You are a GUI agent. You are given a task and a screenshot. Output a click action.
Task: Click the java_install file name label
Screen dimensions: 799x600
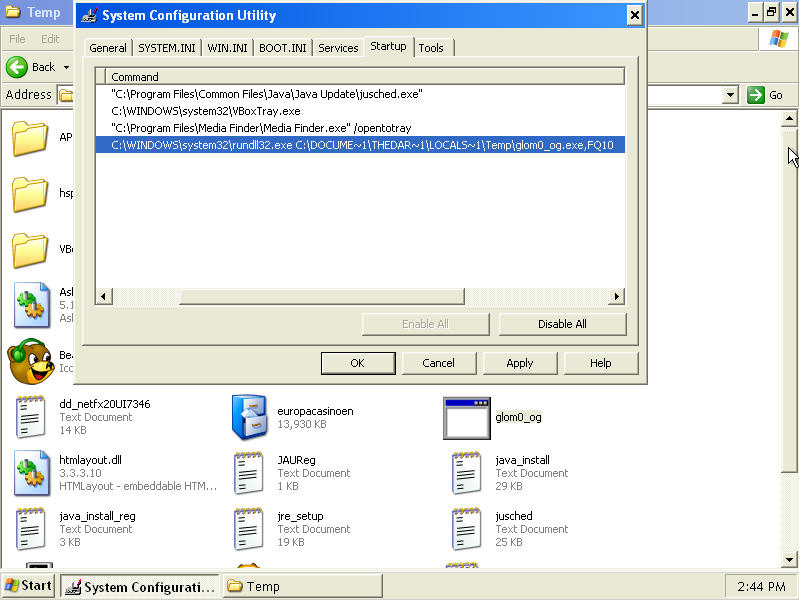point(522,460)
